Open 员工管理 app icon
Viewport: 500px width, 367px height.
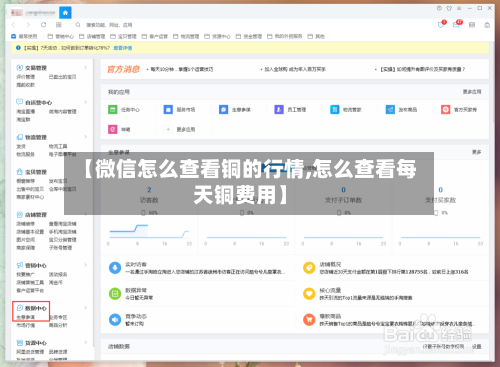279,109
